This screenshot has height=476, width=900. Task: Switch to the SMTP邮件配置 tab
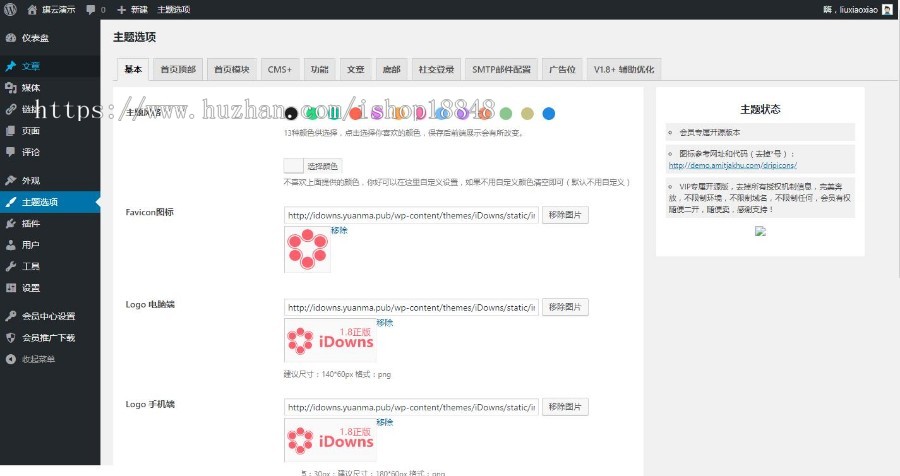point(502,69)
